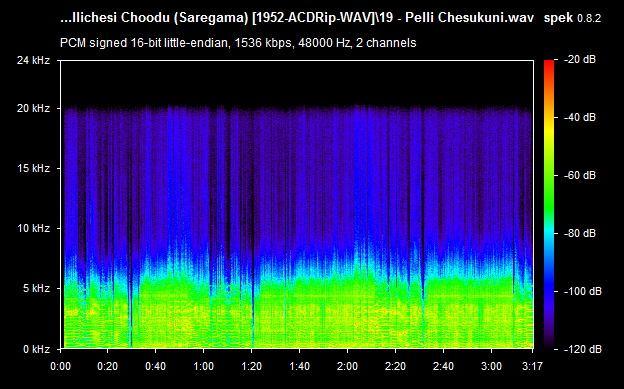Viewport: 624px width, 389px height.
Task: Click the -20 dB scale label
Action: 580,60
